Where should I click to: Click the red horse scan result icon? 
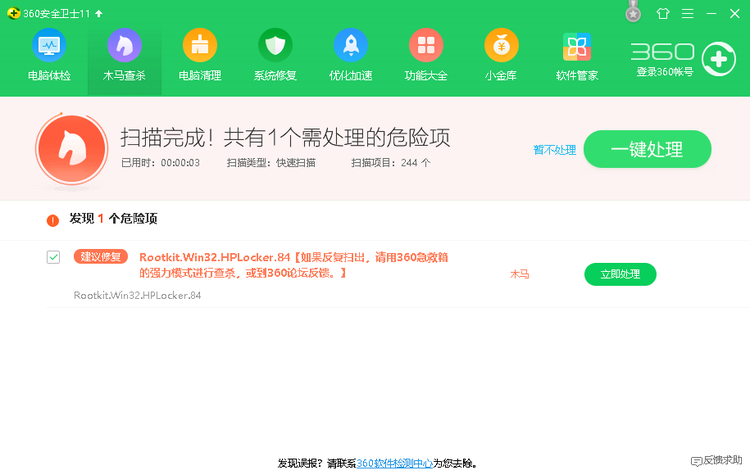(x=72, y=149)
